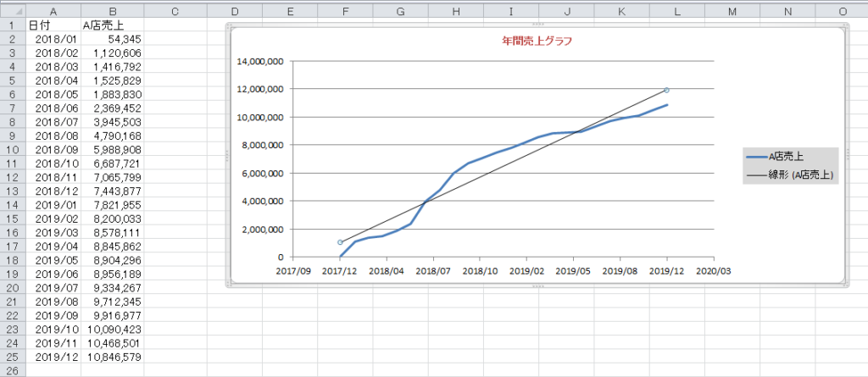Click the chart title 年間売上グラフ
This screenshot has width=868, height=377.
click(x=536, y=41)
